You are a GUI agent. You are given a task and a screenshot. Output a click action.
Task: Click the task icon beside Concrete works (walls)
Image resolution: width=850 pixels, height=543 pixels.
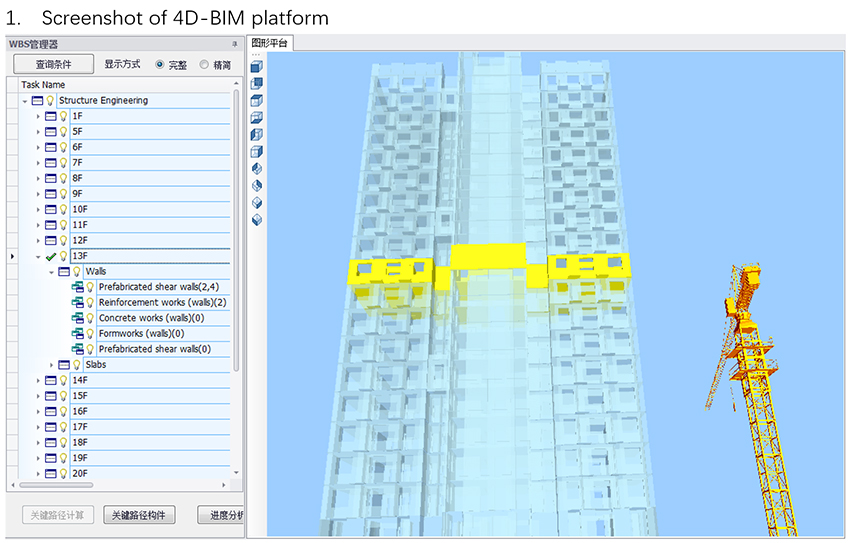(77, 318)
